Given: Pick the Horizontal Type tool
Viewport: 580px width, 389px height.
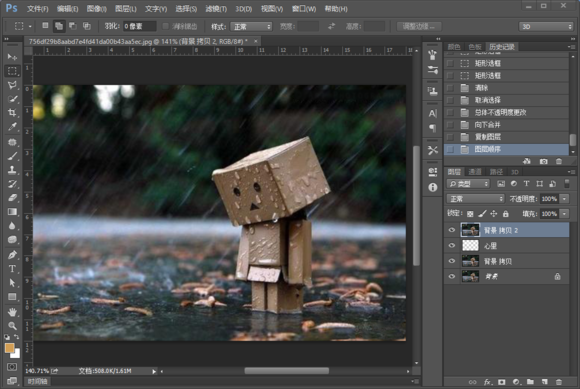Looking at the screenshot, I should click(12, 269).
